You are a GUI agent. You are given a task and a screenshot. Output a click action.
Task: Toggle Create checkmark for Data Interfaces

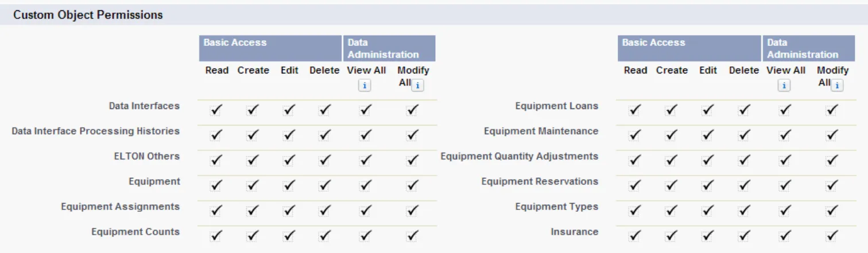pos(253,110)
